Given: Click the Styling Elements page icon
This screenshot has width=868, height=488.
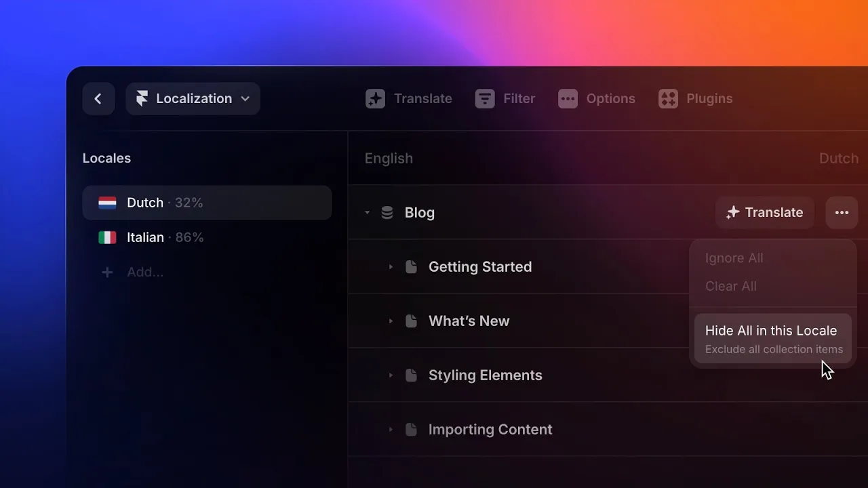Looking at the screenshot, I should coord(411,375).
